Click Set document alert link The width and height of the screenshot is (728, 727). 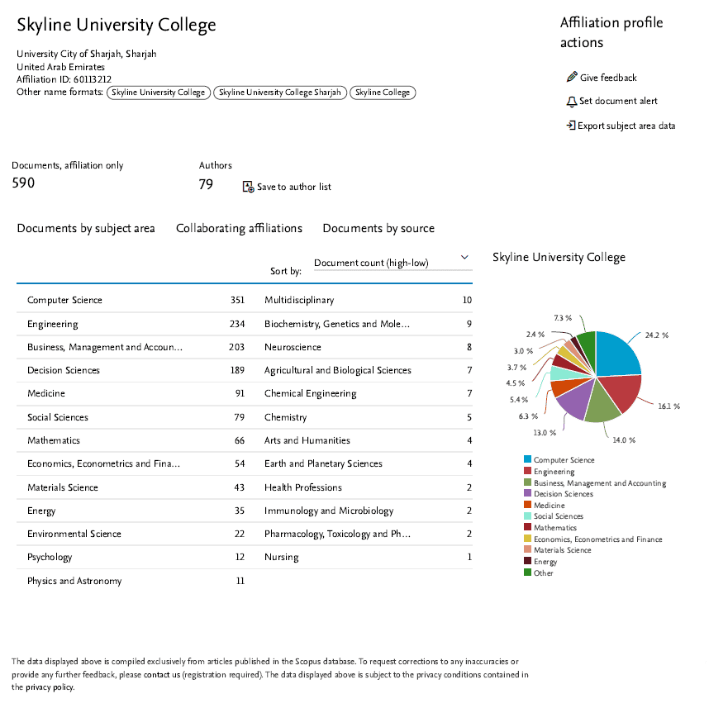pyautogui.click(x=618, y=101)
